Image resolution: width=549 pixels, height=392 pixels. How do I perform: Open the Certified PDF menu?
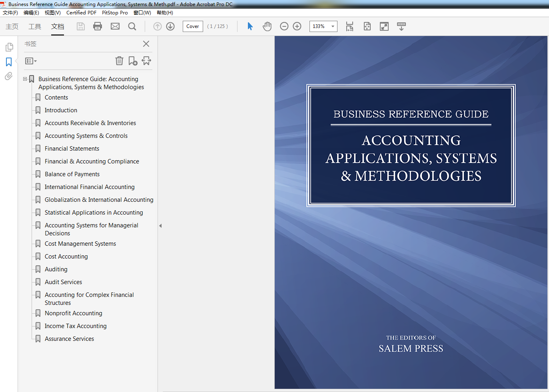click(x=82, y=13)
